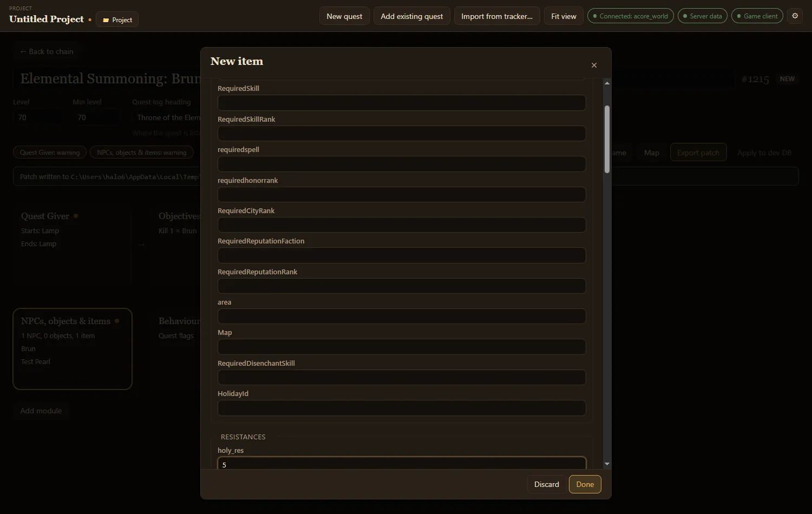Close the New item dialog

594,65
